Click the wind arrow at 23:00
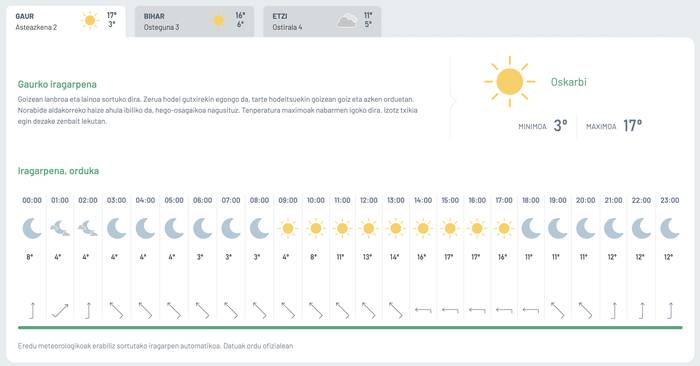Viewport: 700px width, 366px height. pyautogui.click(x=670, y=311)
